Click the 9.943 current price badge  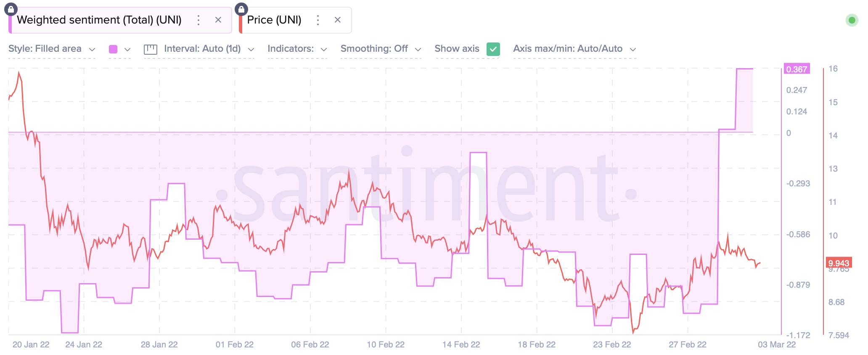click(839, 263)
